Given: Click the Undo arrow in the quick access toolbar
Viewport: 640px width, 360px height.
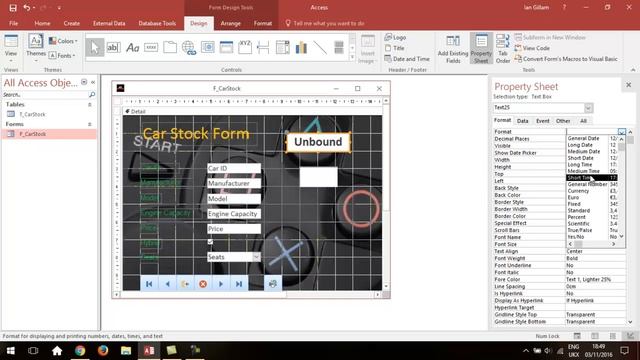Looking at the screenshot, I should (27, 8).
